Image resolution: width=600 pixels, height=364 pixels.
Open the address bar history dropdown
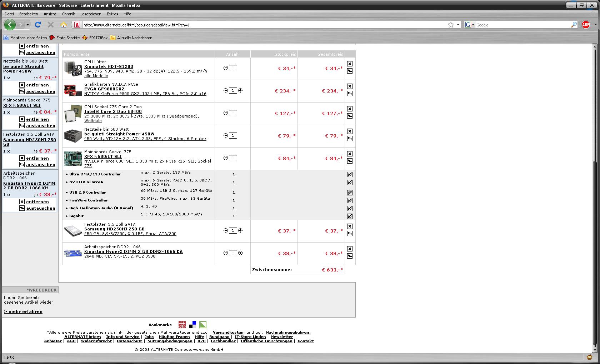point(458,25)
